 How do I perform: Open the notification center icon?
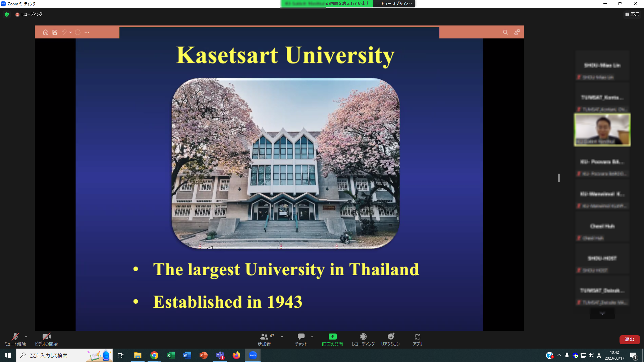(x=633, y=355)
